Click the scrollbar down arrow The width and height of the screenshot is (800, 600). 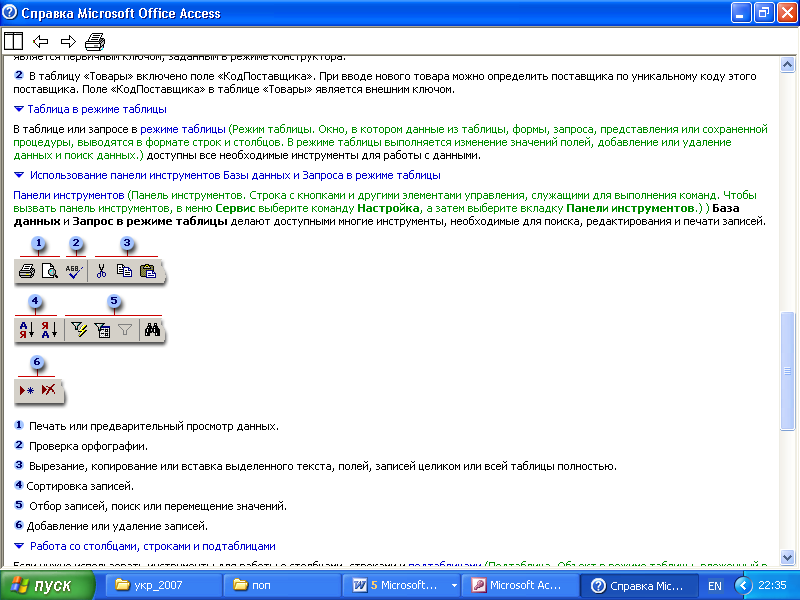click(787, 557)
